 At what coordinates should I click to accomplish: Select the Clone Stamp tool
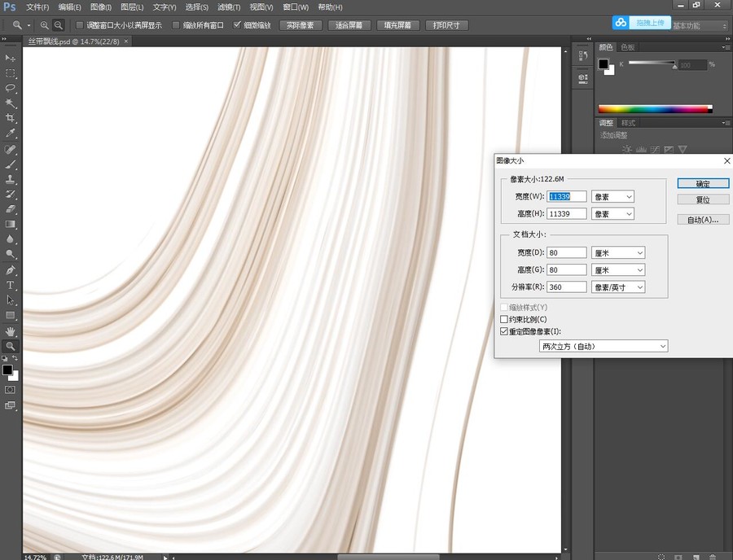[x=10, y=179]
